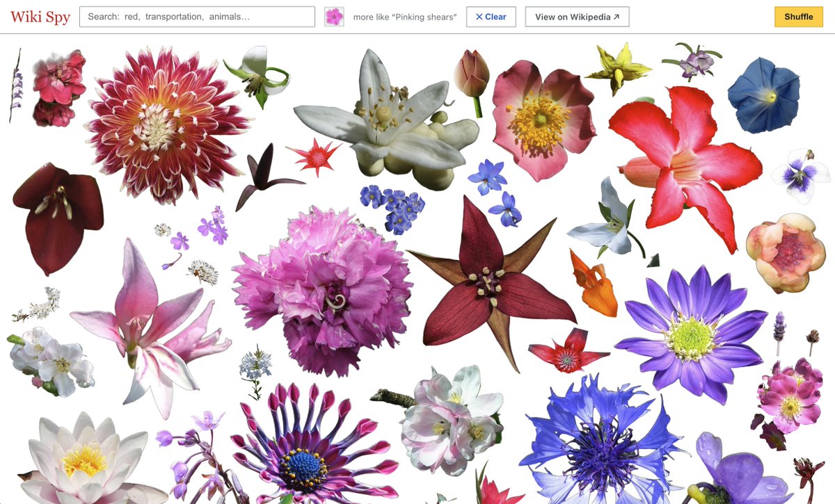The image size is (835, 504).
Task: Click the Wiki Spy logo
Action: 40,17
